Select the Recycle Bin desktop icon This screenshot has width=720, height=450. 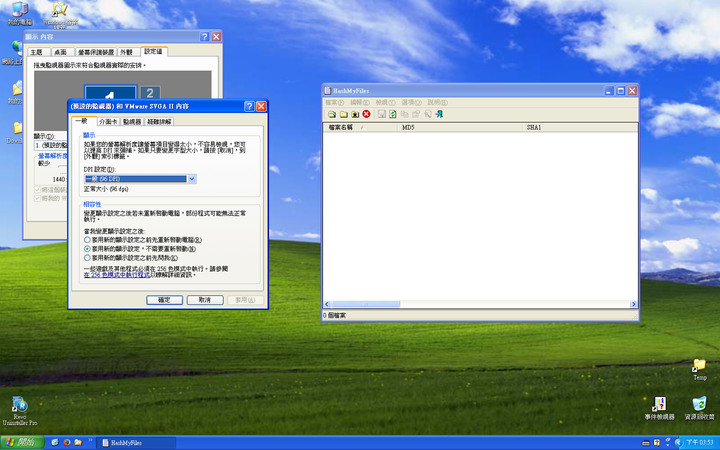tap(699, 408)
